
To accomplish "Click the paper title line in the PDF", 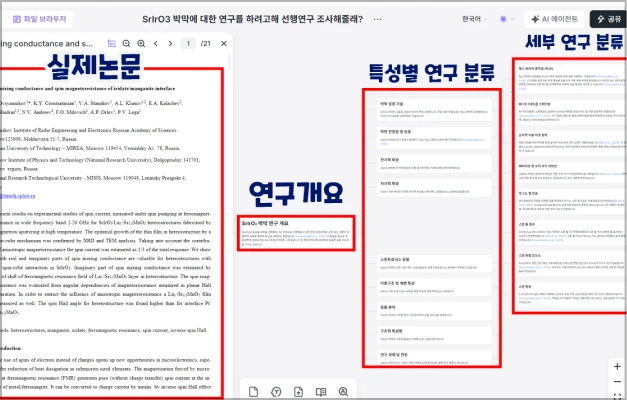I will coord(88,88).
